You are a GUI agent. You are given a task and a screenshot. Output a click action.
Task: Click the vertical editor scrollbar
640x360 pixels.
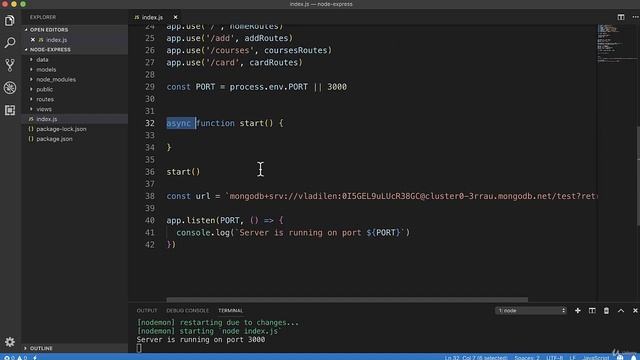[638, 176]
